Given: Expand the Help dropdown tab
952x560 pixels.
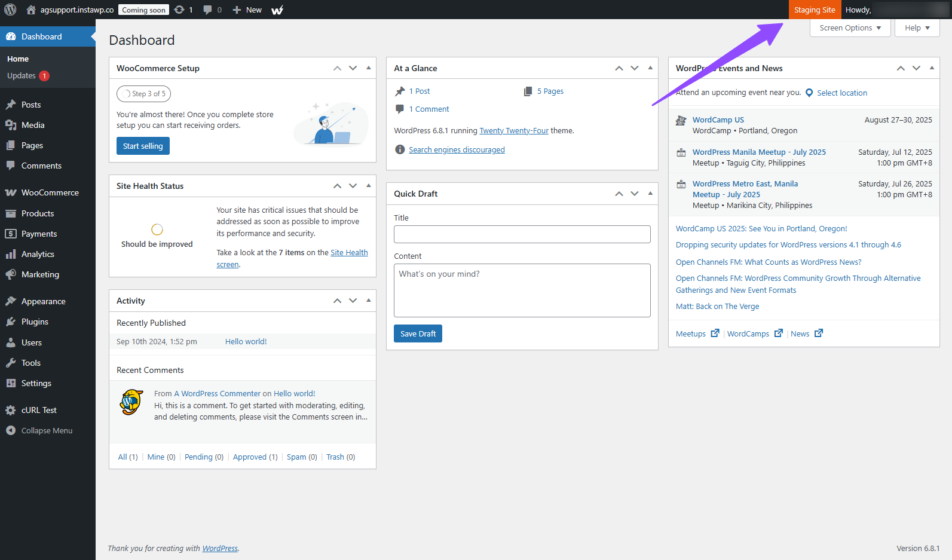Looking at the screenshot, I should (x=917, y=28).
